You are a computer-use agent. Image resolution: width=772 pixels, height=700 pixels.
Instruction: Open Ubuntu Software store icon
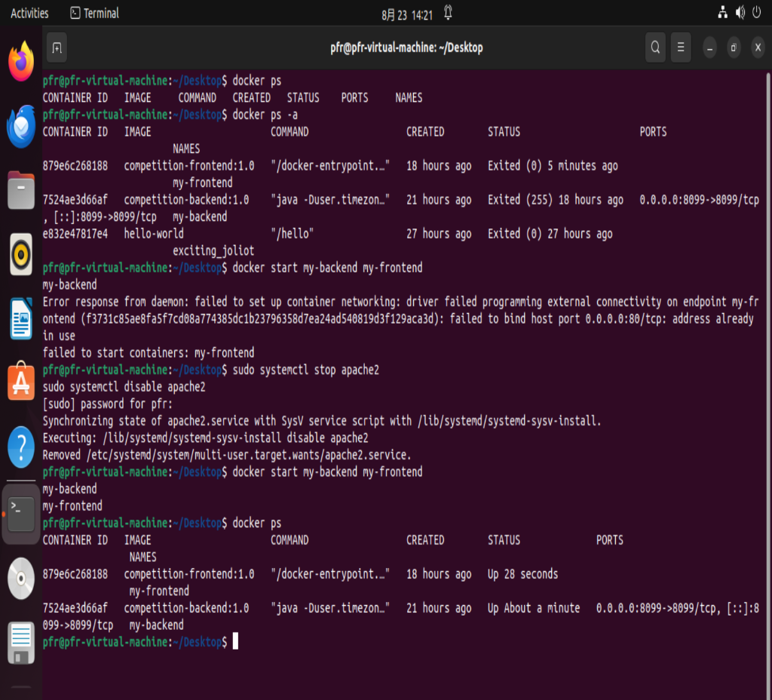pos(21,382)
